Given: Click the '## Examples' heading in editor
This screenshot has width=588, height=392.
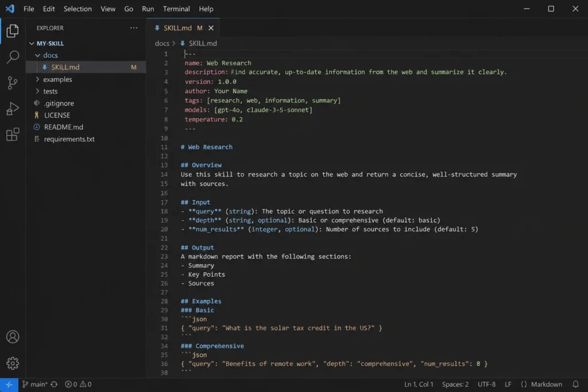Looking at the screenshot, I should pyautogui.click(x=201, y=301).
